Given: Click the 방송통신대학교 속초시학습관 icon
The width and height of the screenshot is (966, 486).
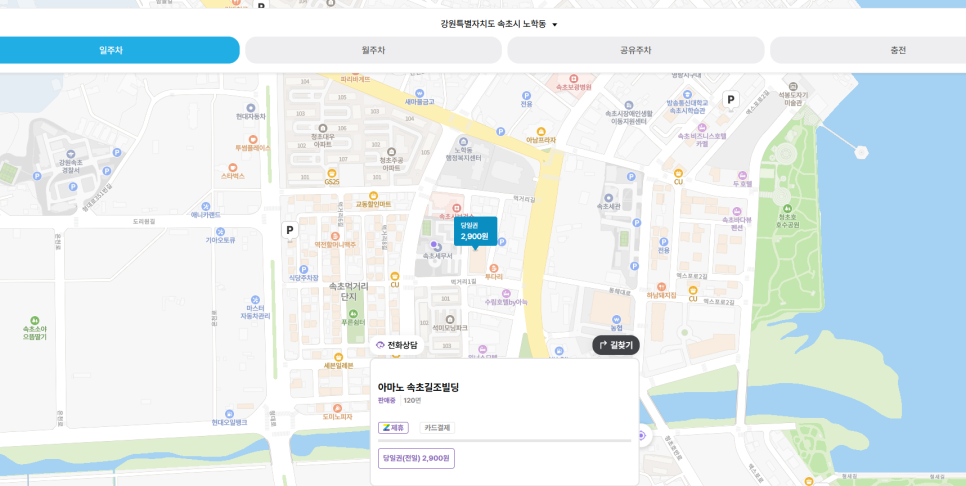Looking at the screenshot, I should point(686,92).
